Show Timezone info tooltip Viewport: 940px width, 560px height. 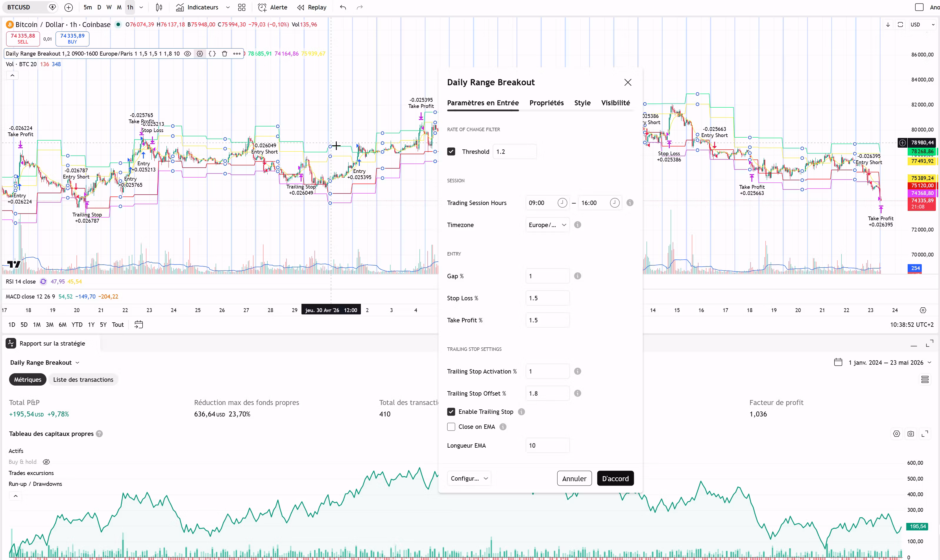coord(577,225)
